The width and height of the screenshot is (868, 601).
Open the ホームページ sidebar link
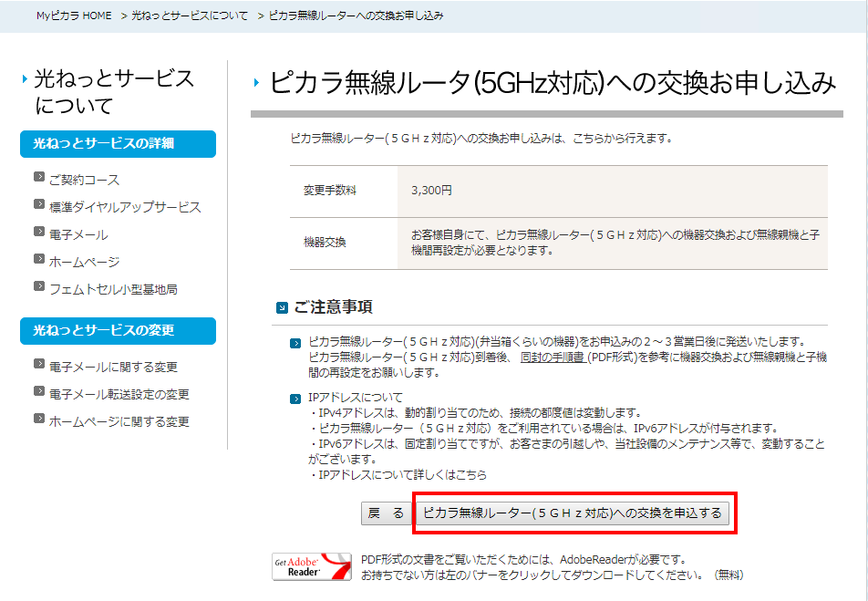[x=84, y=262]
